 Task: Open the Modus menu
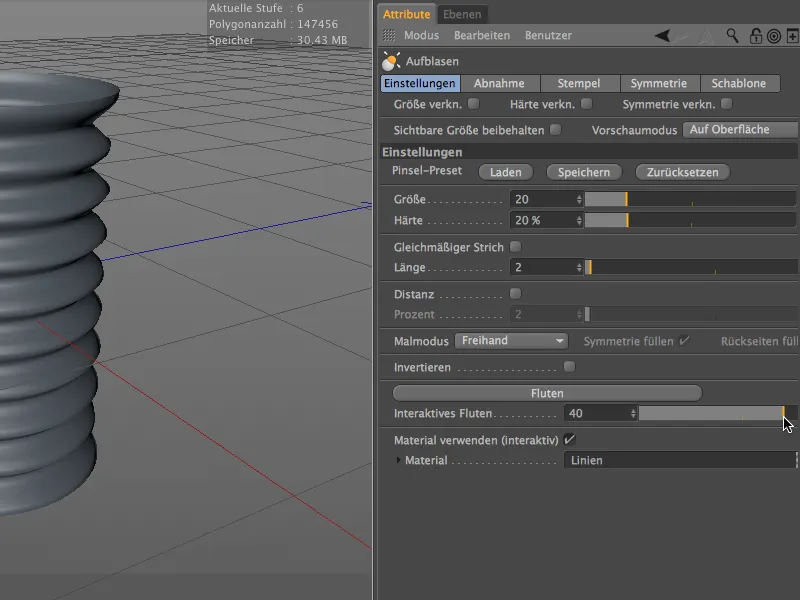pyautogui.click(x=421, y=35)
